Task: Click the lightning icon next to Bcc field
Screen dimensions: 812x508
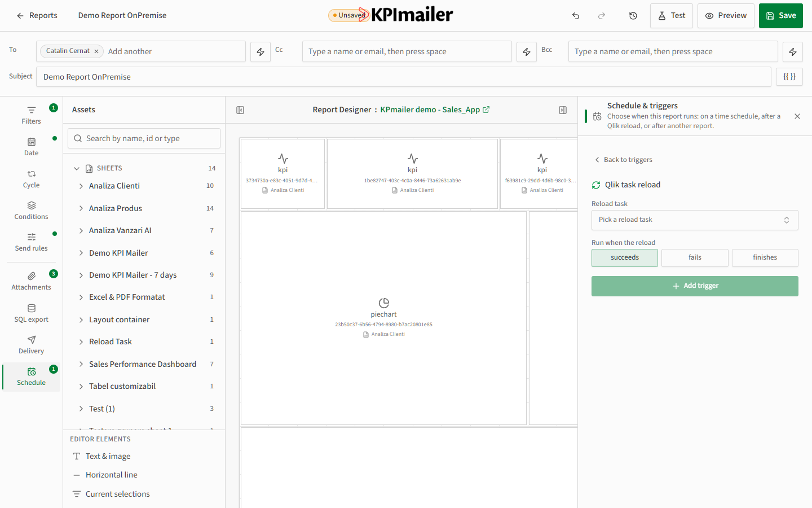Action: point(793,51)
